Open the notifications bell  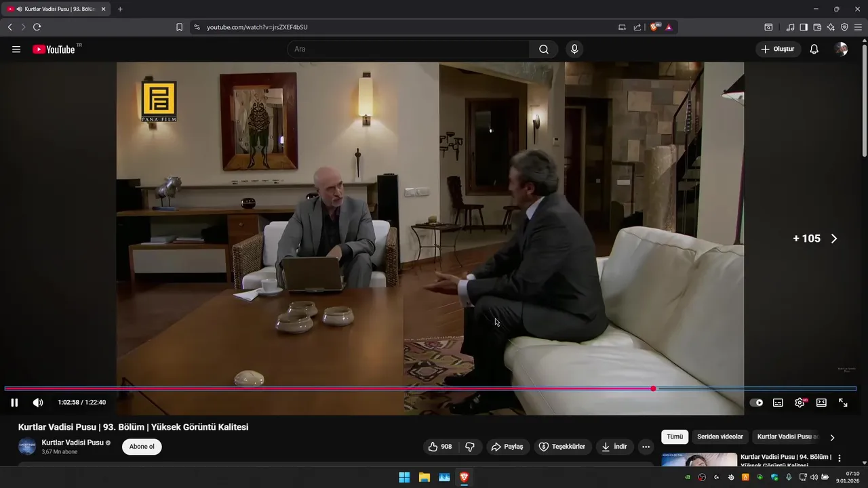[814, 49]
